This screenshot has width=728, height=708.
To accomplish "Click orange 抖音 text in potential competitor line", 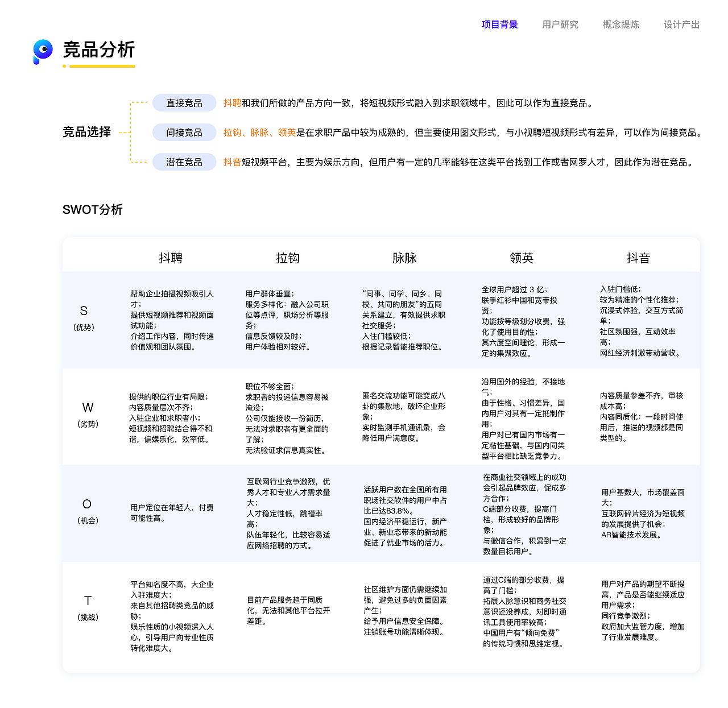I will tap(232, 162).
